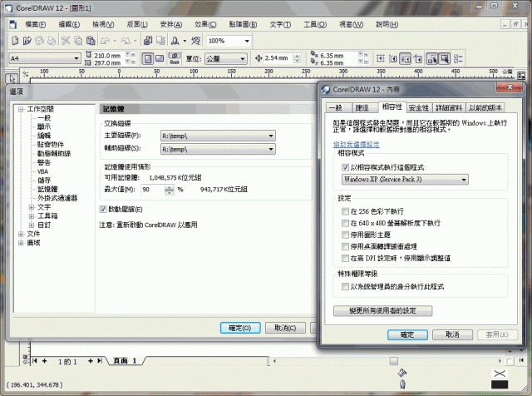Check the disable visual themes option

(346, 235)
